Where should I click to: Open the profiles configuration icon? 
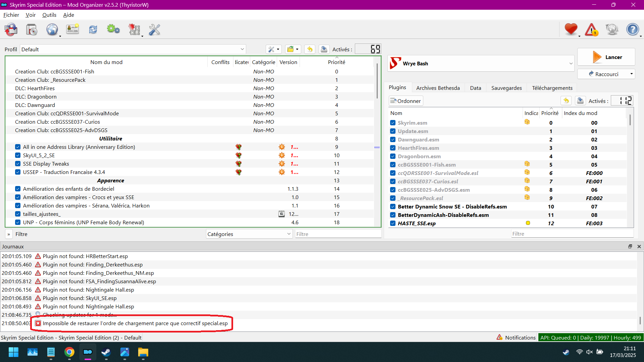(72, 30)
